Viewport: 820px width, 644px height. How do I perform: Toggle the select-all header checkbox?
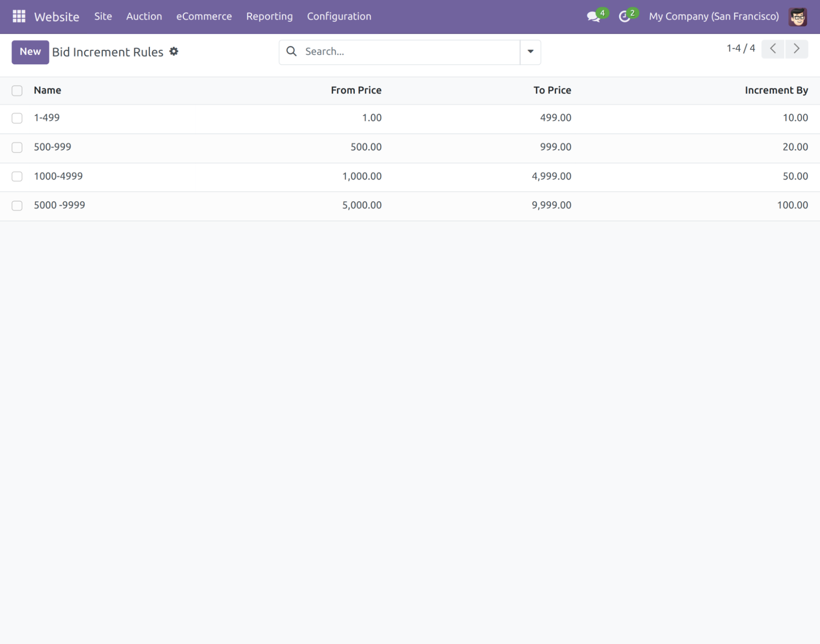pos(17,91)
